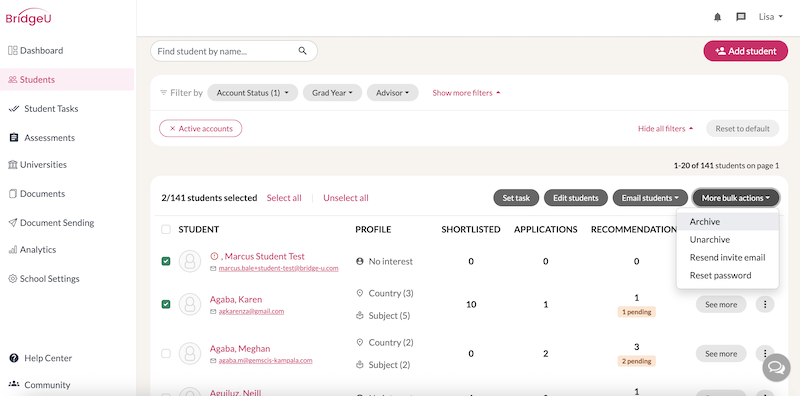
Task: Click the APPLICATIONS column header
Action: [545, 230]
